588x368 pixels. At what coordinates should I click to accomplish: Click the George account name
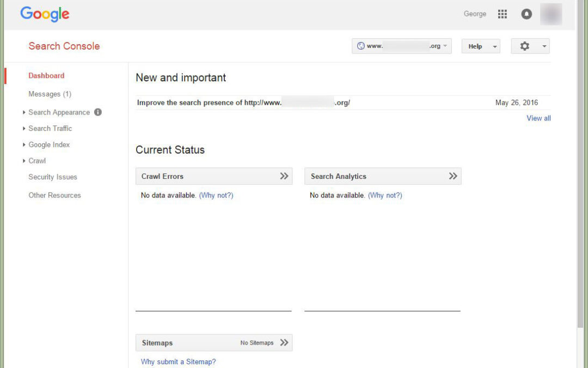point(475,14)
